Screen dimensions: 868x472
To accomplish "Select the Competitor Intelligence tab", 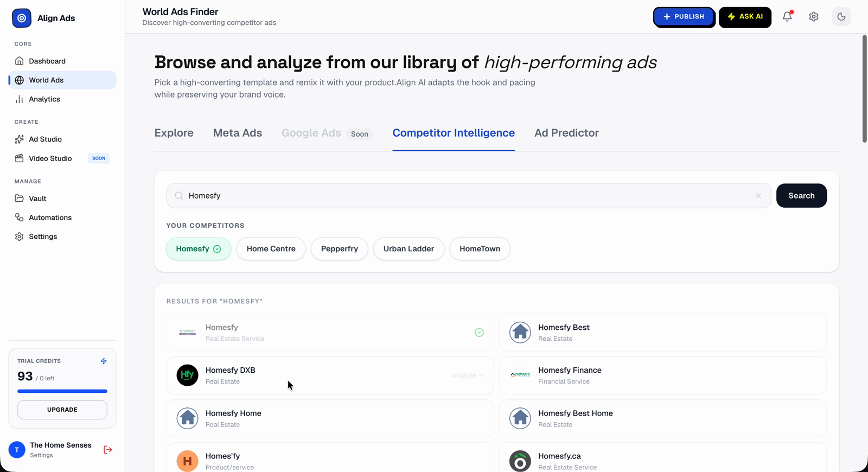I will pyautogui.click(x=454, y=133).
